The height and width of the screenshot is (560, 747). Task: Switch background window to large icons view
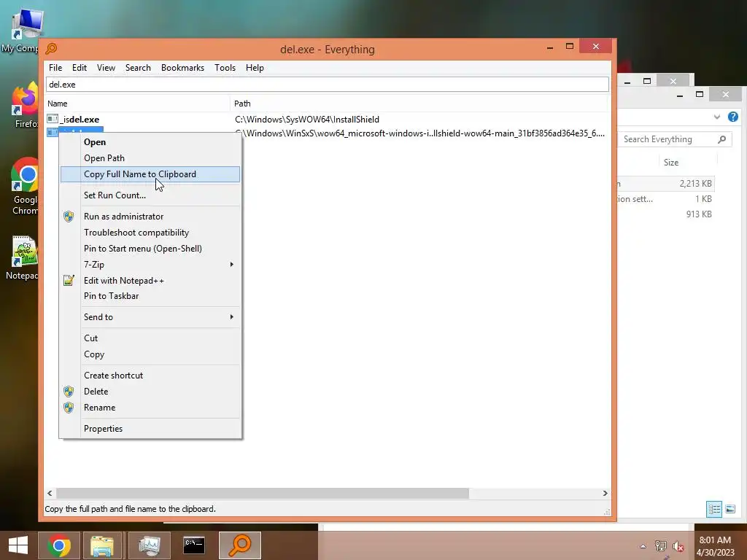[x=730, y=509]
